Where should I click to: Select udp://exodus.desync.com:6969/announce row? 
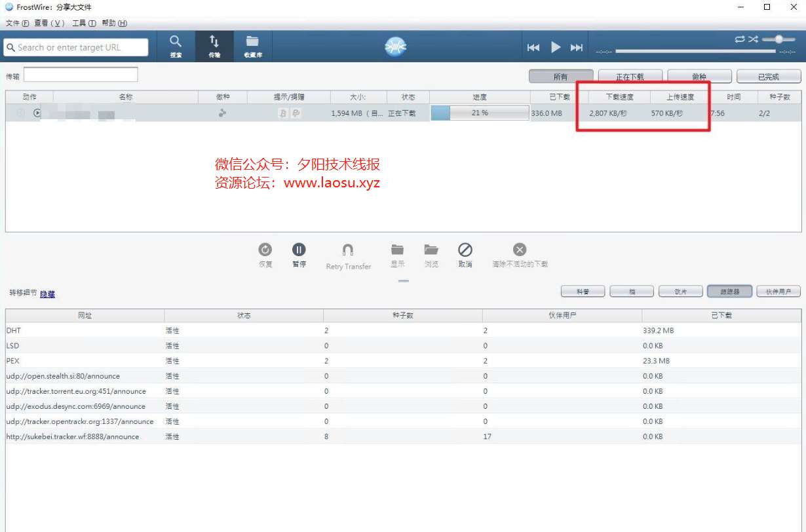403,406
